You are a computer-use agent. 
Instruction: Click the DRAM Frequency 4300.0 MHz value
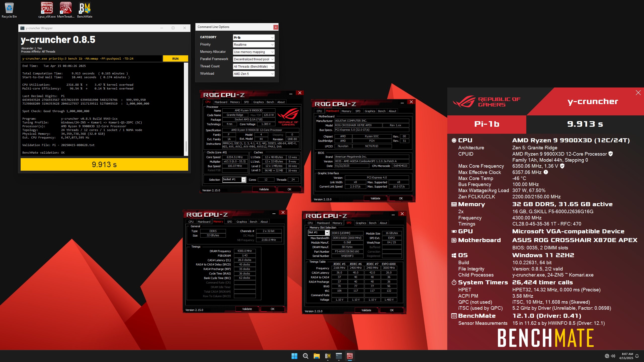click(x=245, y=251)
